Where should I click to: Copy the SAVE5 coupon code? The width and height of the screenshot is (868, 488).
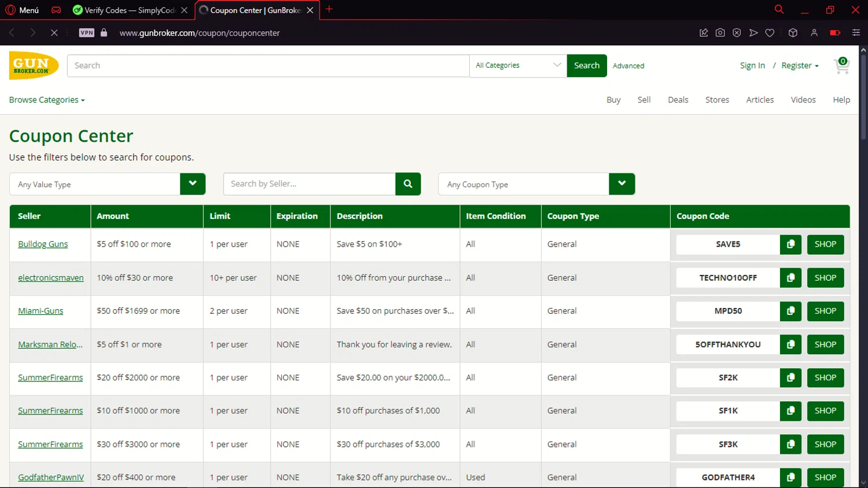[x=790, y=244]
